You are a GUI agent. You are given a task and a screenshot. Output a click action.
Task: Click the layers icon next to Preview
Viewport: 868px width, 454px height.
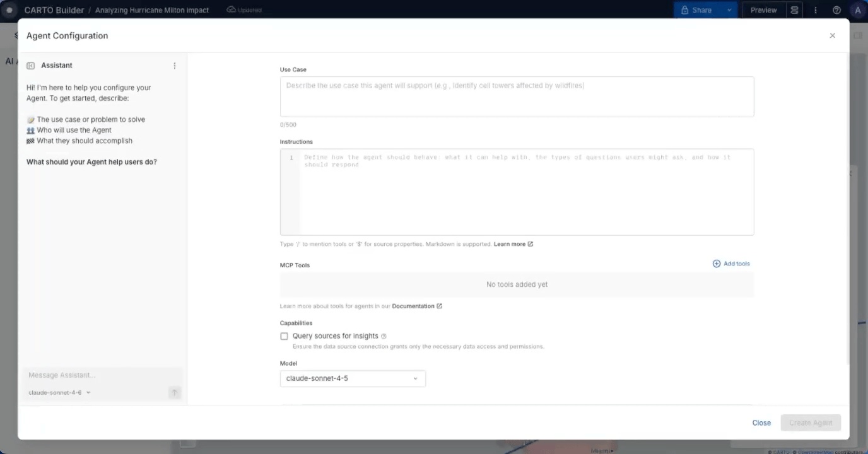pos(794,9)
